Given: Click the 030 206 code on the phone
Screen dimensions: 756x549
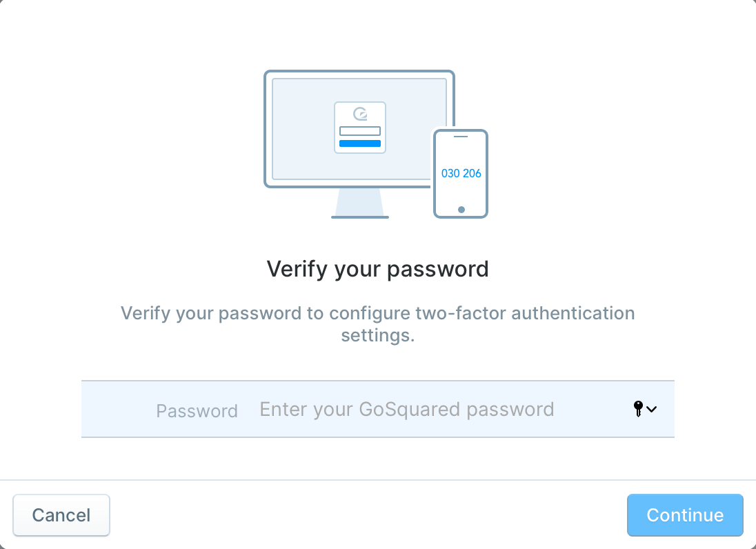Looking at the screenshot, I should (x=461, y=174).
